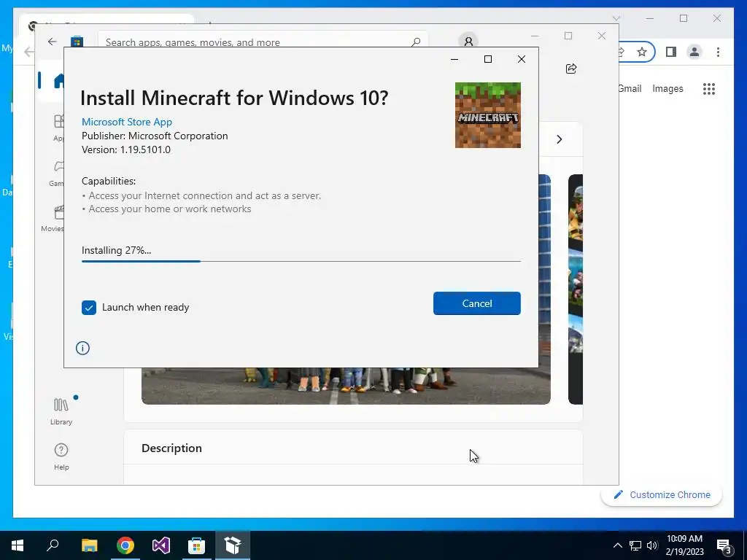
Task: Open notification center icon
Action: (724, 546)
